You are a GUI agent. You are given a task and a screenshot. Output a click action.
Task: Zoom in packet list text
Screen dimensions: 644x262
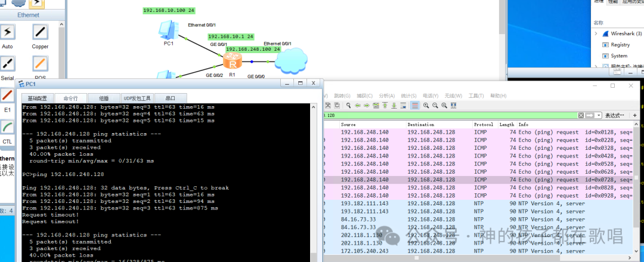[x=426, y=105]
